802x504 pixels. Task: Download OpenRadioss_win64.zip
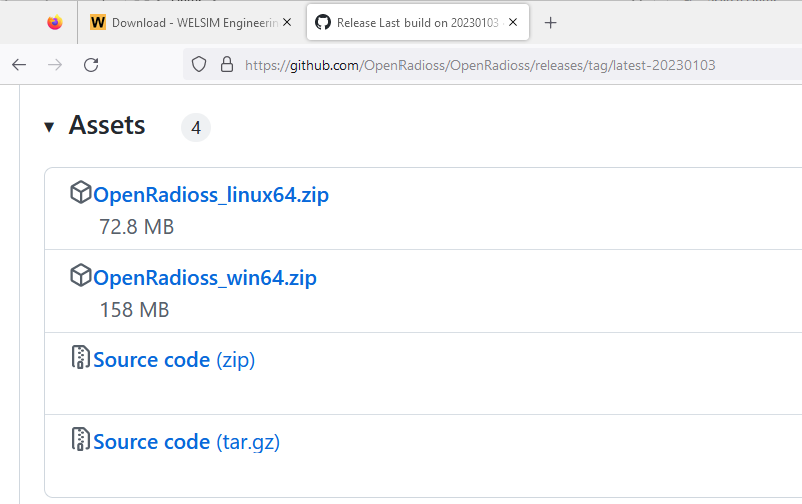pyautogui.click(x=205, y=277)
